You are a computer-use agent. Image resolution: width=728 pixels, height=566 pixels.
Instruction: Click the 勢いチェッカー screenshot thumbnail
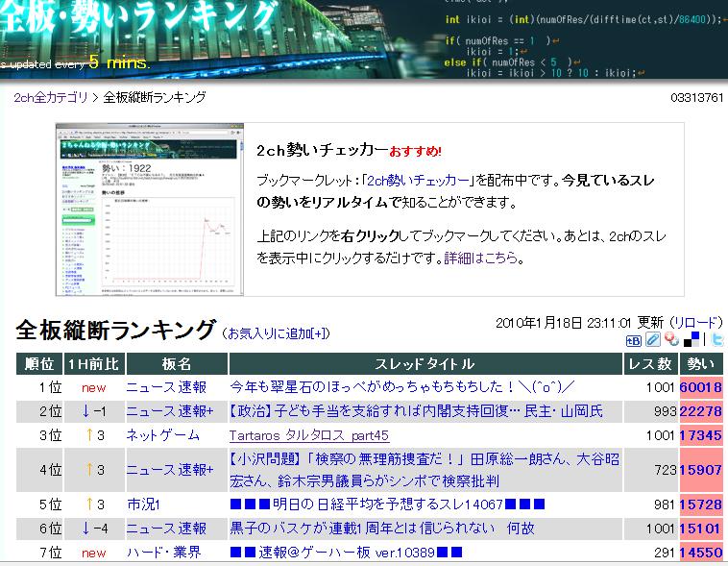pyautogui.click(x=150, y=209)
